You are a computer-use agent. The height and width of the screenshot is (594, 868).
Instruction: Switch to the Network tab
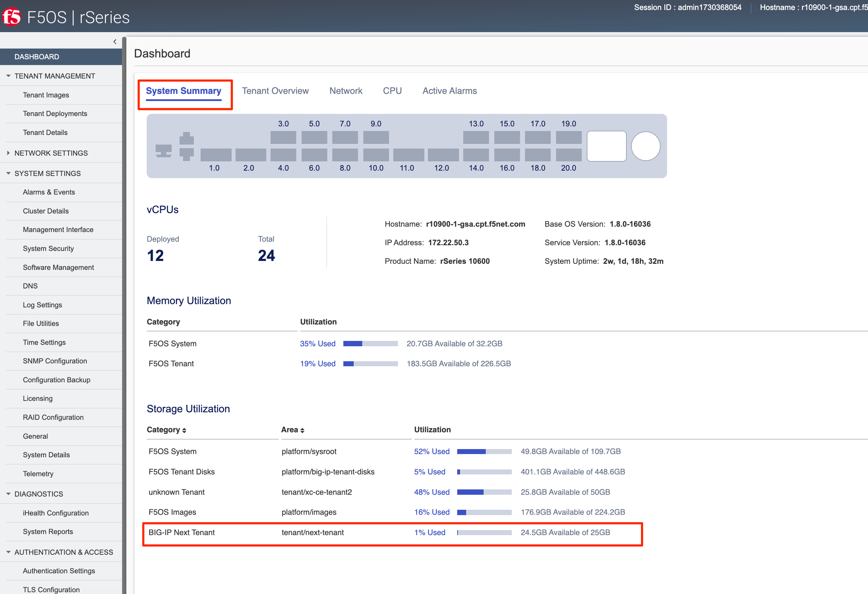[346, 91]
